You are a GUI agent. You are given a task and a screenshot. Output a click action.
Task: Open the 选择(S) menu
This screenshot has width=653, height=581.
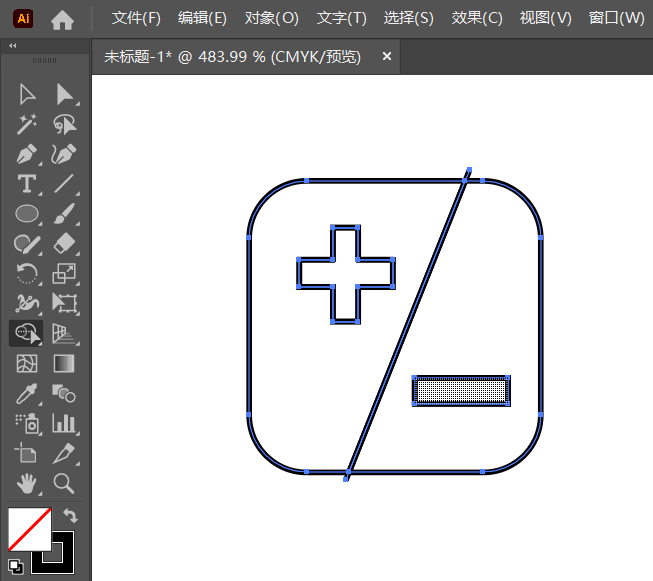tap(409, 18)
